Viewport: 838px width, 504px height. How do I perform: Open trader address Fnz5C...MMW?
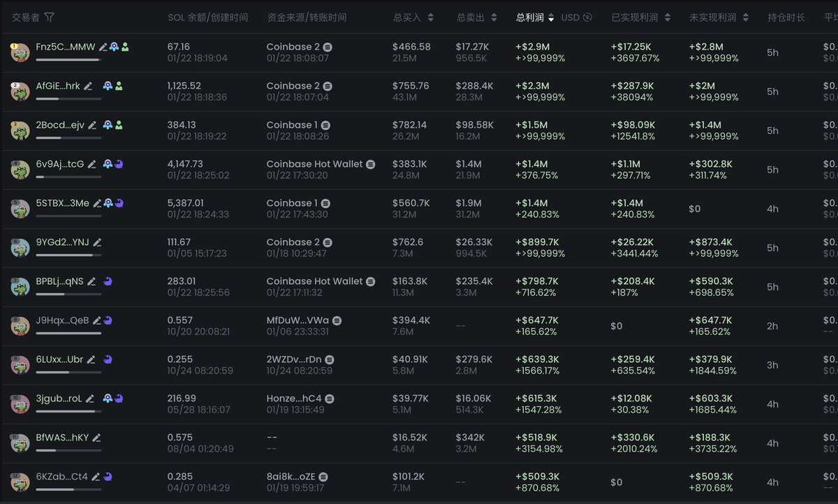pyautogui.click(x=66, y=47)
